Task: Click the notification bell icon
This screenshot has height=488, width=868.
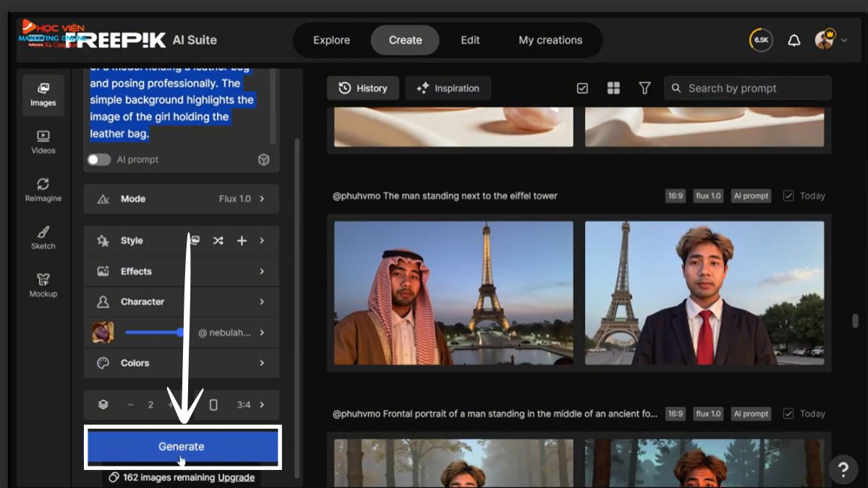Action: 793,40
